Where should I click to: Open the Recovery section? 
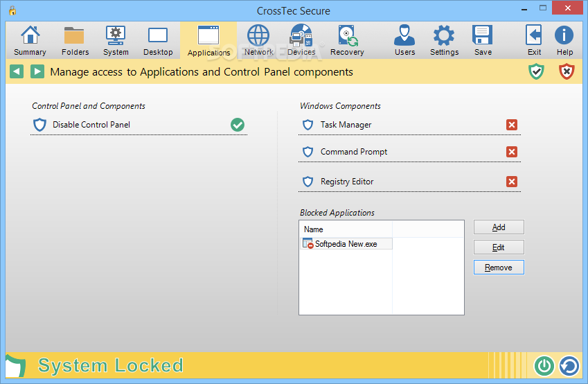(x=347, y=40)
